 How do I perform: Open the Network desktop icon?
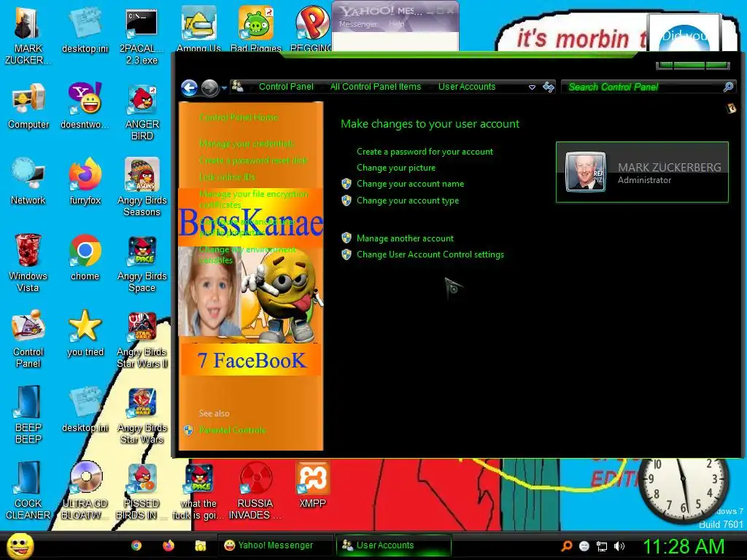point(28,182)
